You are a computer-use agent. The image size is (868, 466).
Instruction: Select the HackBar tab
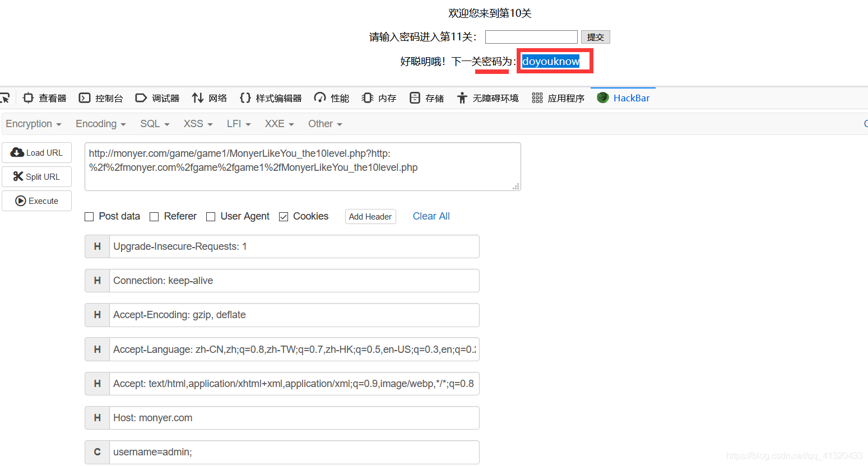pos(623,98)
